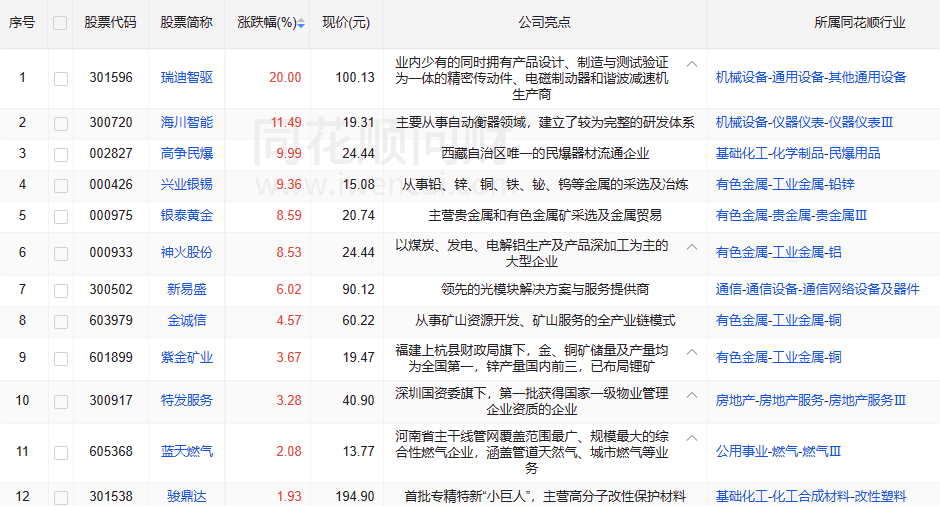Click price value 100.13
The height and width of the screenshot is (506, 940).
355,77
